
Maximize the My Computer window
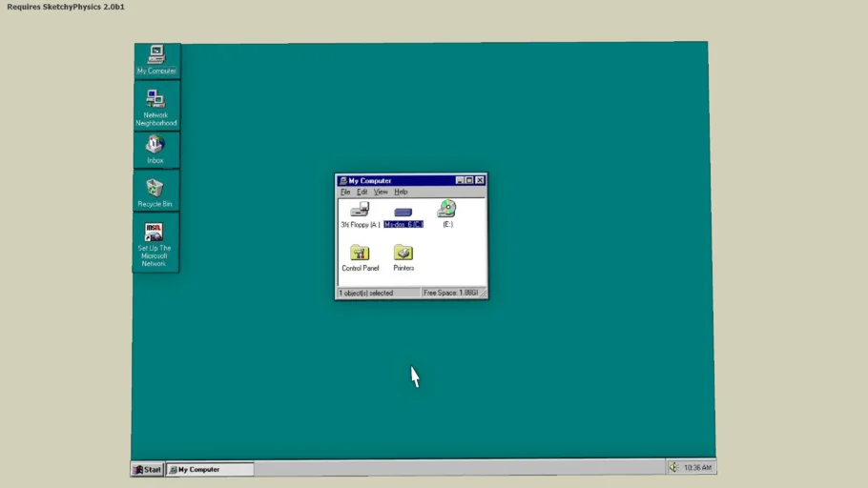(x=469, y=180)
